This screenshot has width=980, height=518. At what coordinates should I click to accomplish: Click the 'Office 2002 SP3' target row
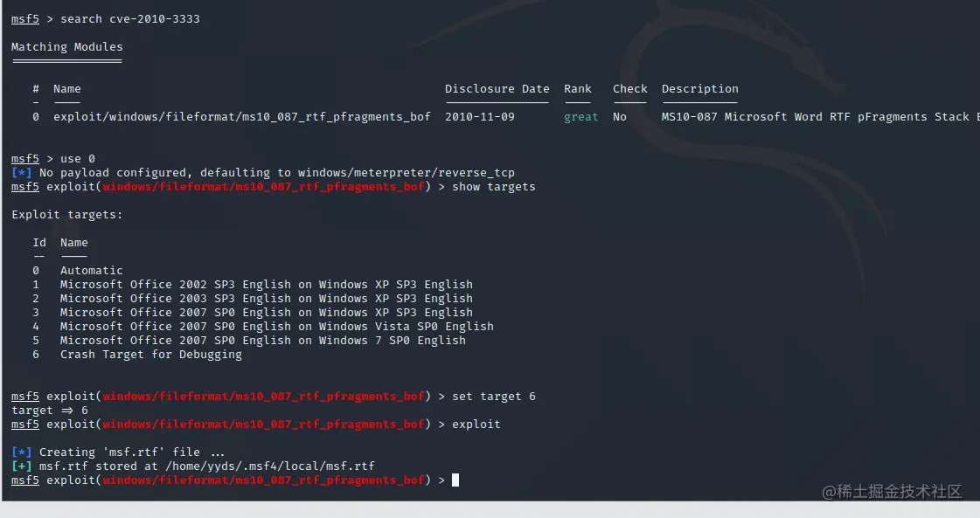(253, 284)
